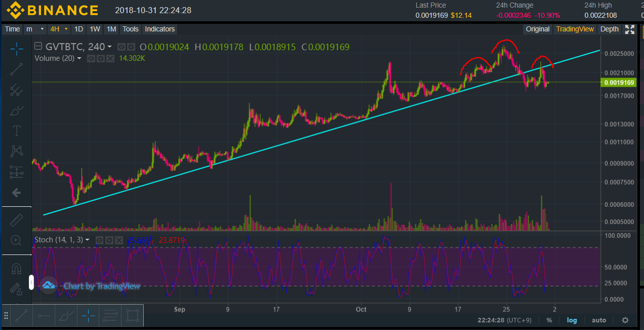
Task: Select the trend line drawing tool
Action: [16, 69]
